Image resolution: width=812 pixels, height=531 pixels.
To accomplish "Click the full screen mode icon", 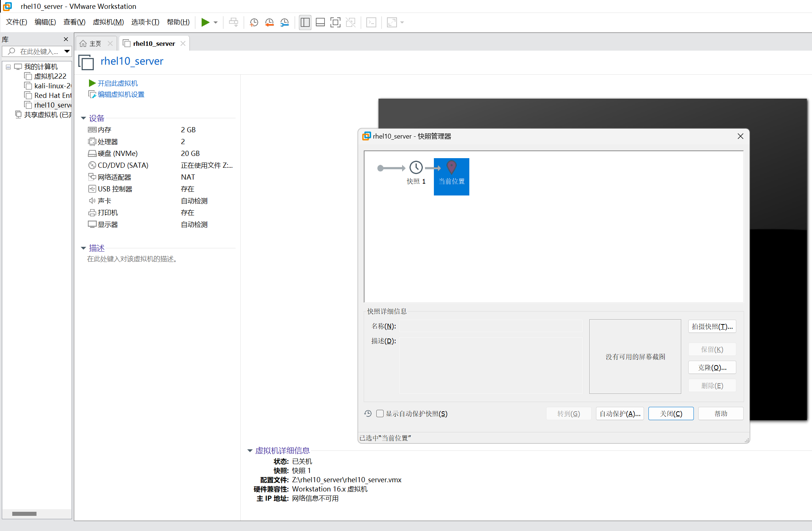I will [335, 23].
